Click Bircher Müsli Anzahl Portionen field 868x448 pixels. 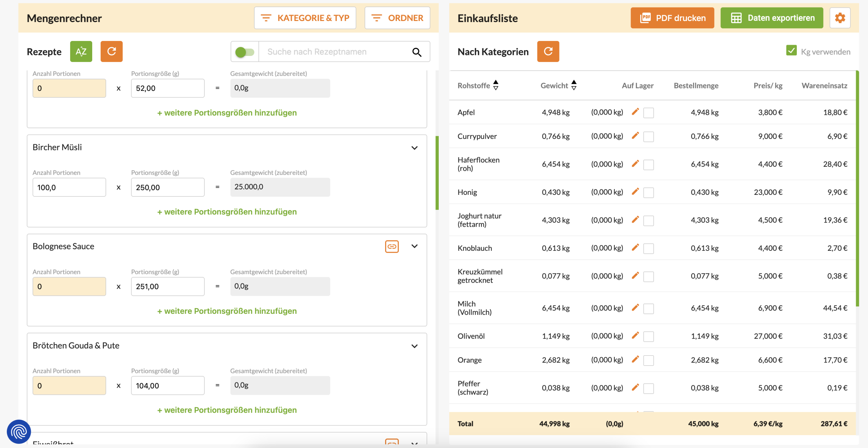pos(69,187)
